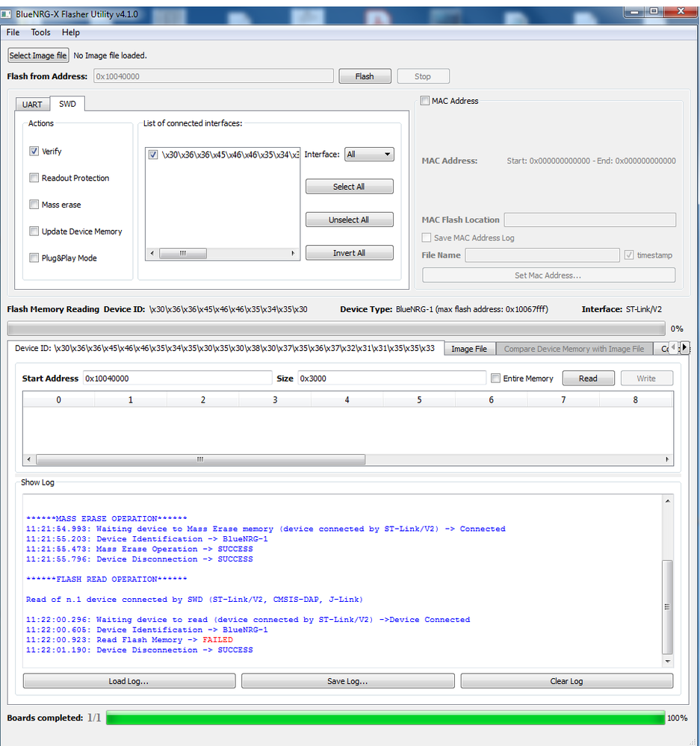Click memory table left scroll arrow
Screen dimensions: 700x746
(x=29, y=459)
